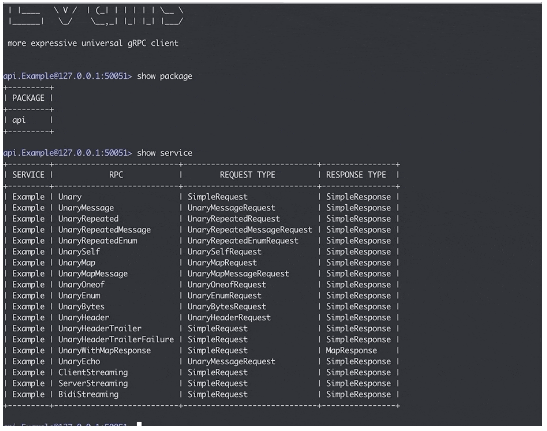The height and width of the screenshot is (431, 547).
Task: Select the 'ServerStreaming' RPC cell
Action: (93, 383)
